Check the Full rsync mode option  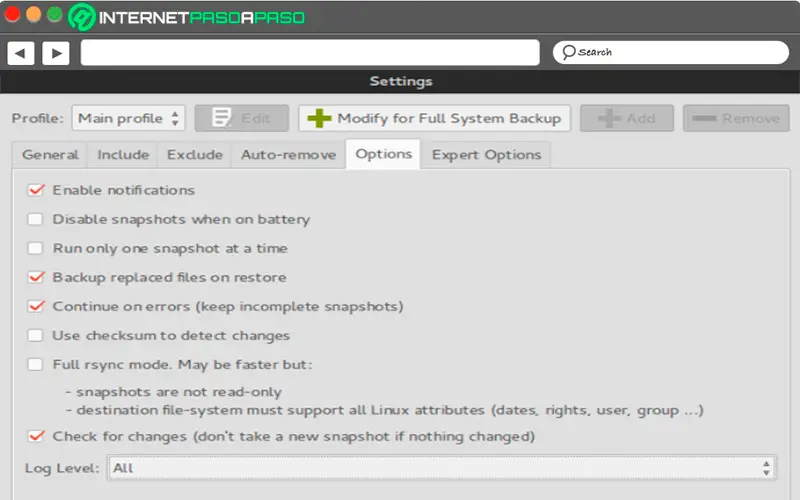tap(35, 365)
